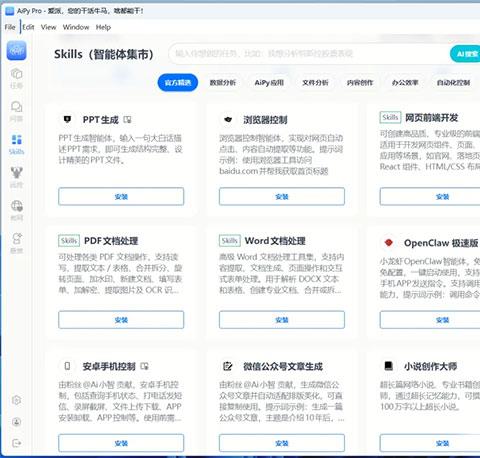
Task: Switch to the 文件分析 tab
Action: coord(315,82)
